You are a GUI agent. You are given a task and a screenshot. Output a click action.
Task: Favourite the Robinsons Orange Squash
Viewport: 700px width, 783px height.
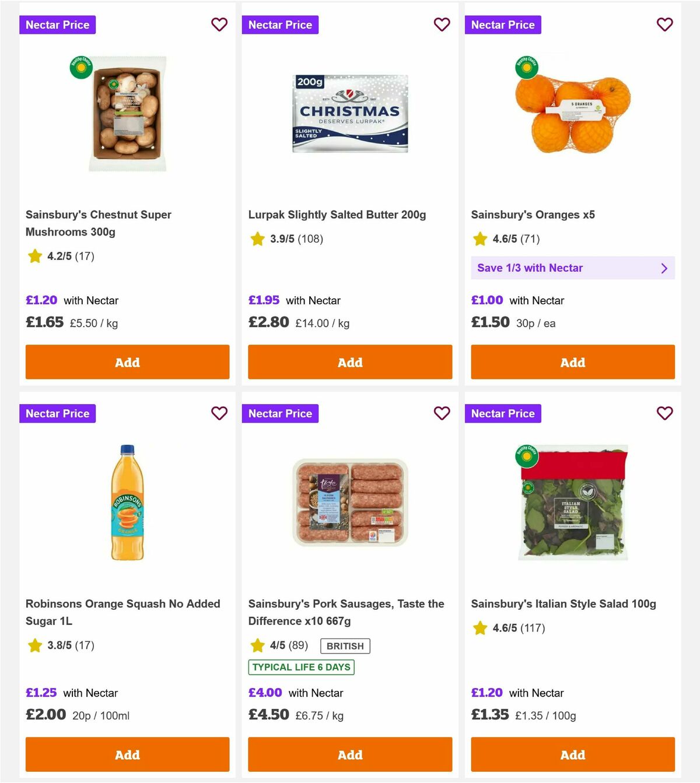point(219,413)
